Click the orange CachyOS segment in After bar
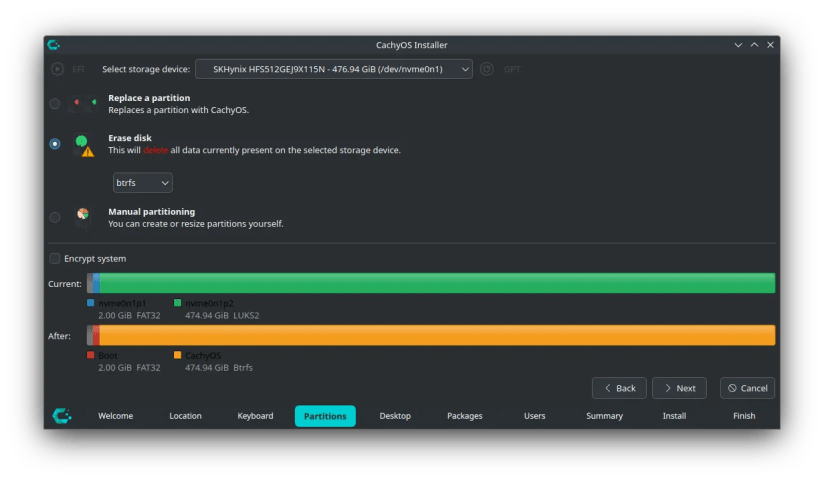Screen dimensions: 824x481 437,335
